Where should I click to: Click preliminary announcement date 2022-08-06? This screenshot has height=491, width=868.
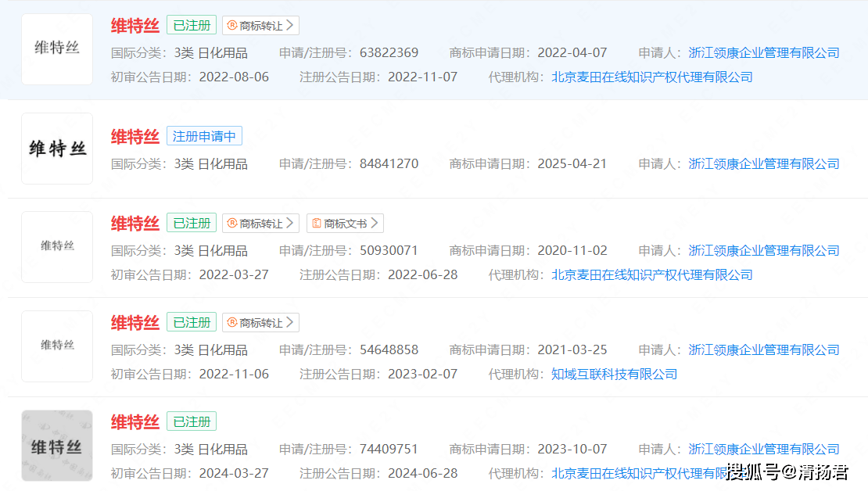234,77
